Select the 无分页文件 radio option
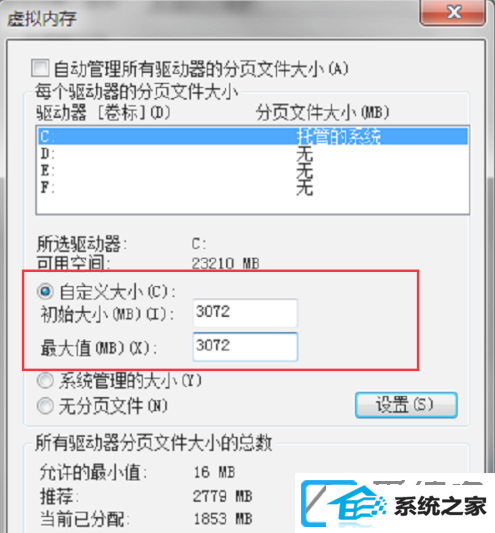495x533 pixels. pyautogui.click(x=45, y=406)
